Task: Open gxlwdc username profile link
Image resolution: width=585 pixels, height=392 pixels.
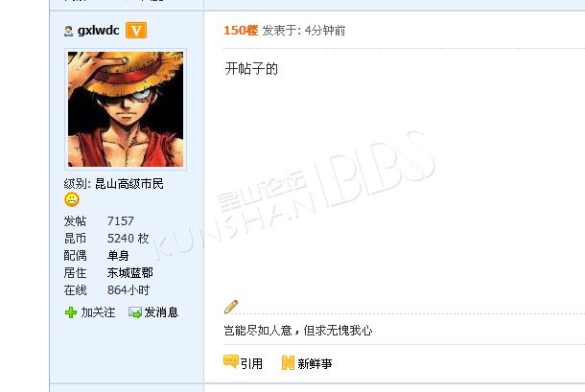Action: (x=99, y=31)
